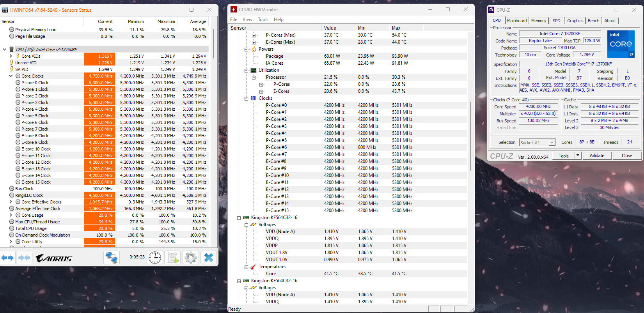The width and height of the screenshot is (644, 313).
Task: Click first Kingston KF564C32-16 memory icon
Action: (x=246, y=218)
